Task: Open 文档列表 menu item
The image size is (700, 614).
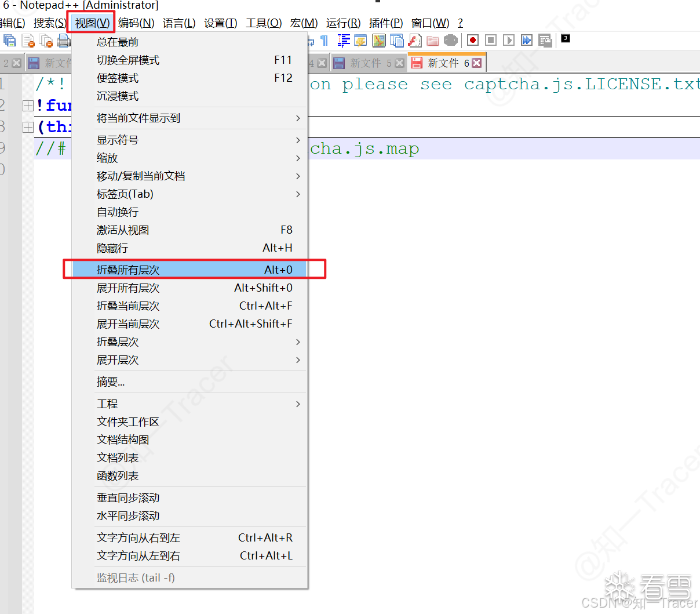Action: (189, 458)
